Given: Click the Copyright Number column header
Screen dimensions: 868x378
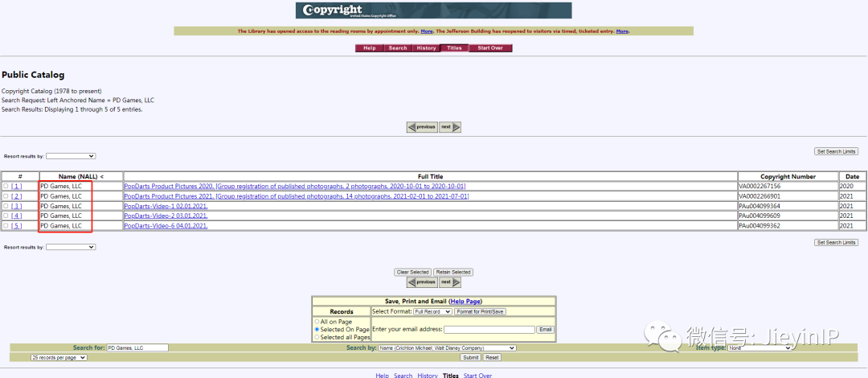Looking at the screenshot, I should [x=788, y=176].
